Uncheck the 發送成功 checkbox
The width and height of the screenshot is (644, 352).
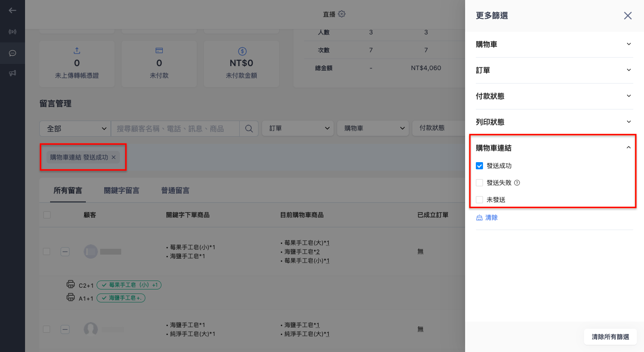pyautogui.click(x=479, y=166)
